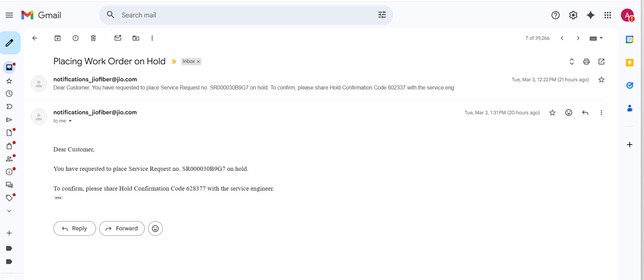This screenshot has width=644, height=280.
Task: Expand the 'to me' recipient details
Action: coord(70,121)
